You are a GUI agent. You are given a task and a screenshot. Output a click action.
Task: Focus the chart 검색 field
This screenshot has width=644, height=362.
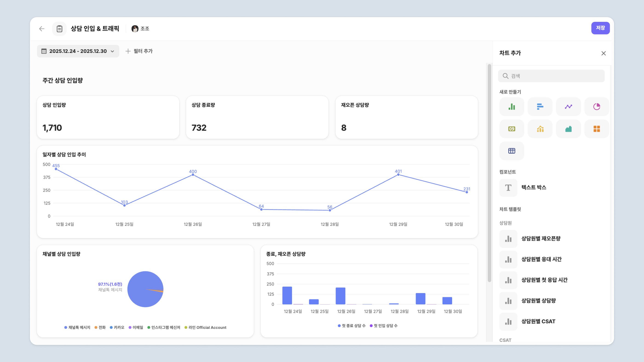coord(551,76)
